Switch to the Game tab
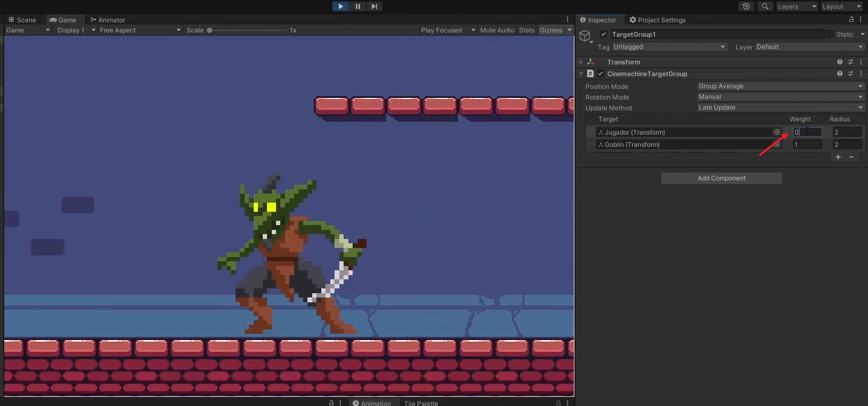The height and width of the screenshot is (406, 868). point(63,20)
